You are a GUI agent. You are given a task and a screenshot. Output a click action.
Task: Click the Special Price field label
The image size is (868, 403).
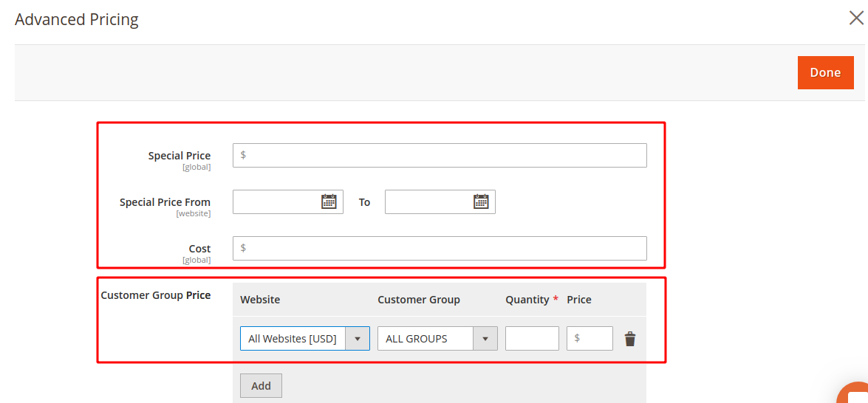coord(180,156)
